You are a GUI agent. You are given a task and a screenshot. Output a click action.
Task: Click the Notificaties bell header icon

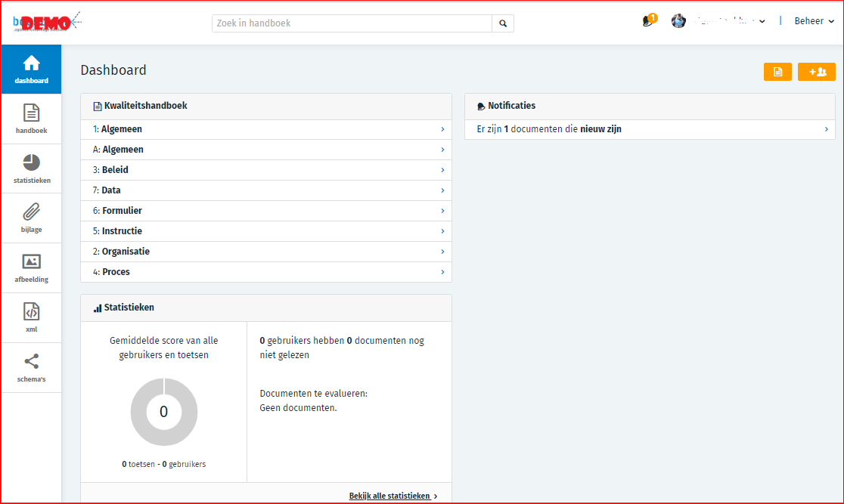[x=481, y=107]
